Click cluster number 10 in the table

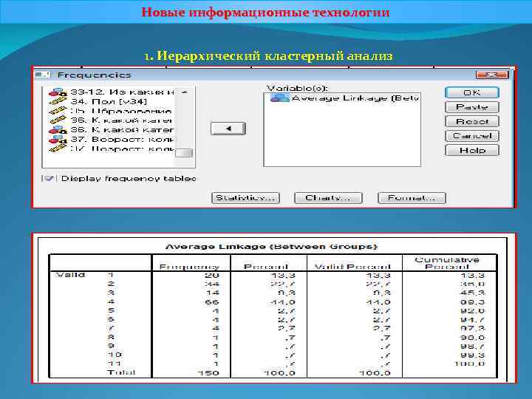click(115, 355)
